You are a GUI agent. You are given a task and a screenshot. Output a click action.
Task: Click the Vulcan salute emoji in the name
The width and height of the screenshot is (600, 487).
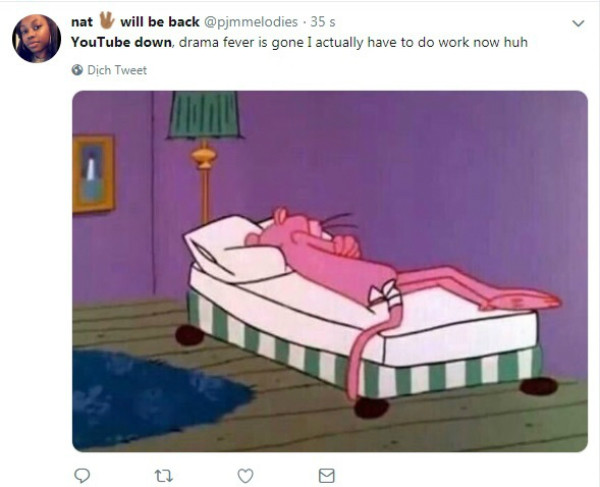coord(107,20)
